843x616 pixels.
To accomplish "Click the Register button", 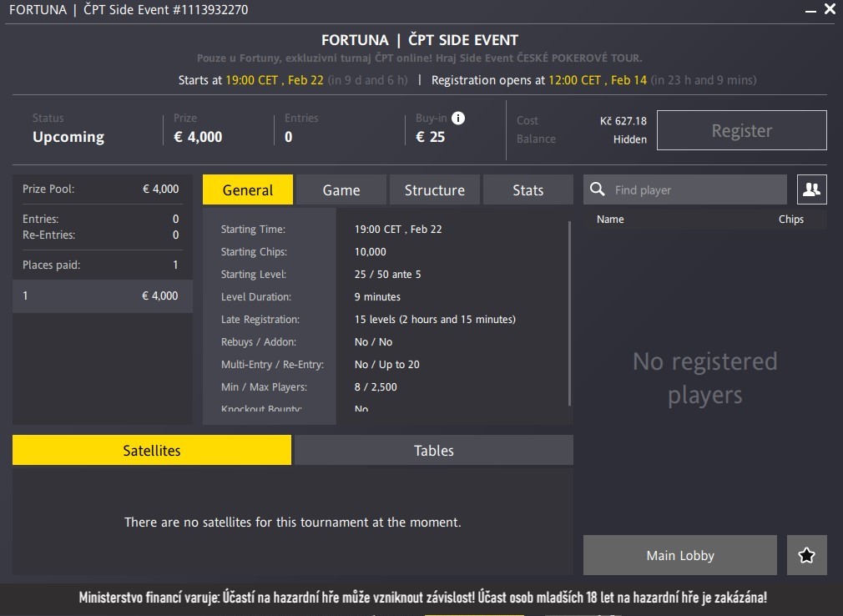I will coord(742,130).
